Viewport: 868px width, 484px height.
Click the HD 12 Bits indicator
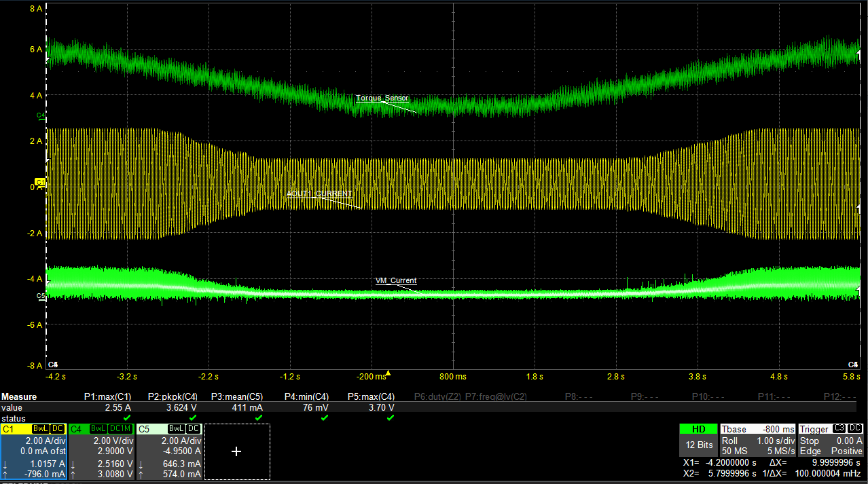pyautogui.click(x=698, y=439)
